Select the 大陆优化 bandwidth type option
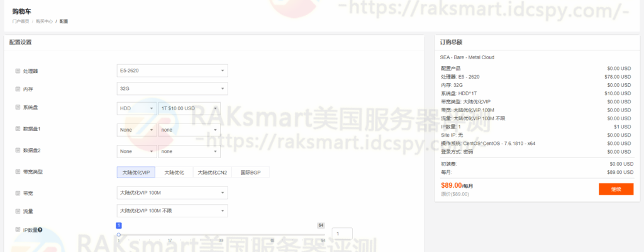 pos(174,172)
